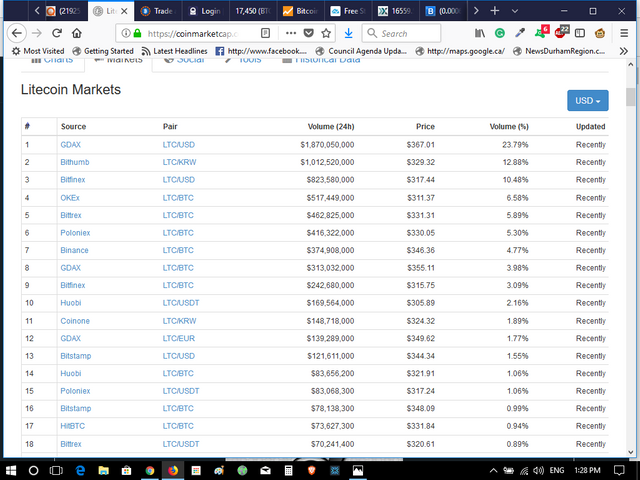Click the $1,870,050,000 volume cell

pos(327,144)
